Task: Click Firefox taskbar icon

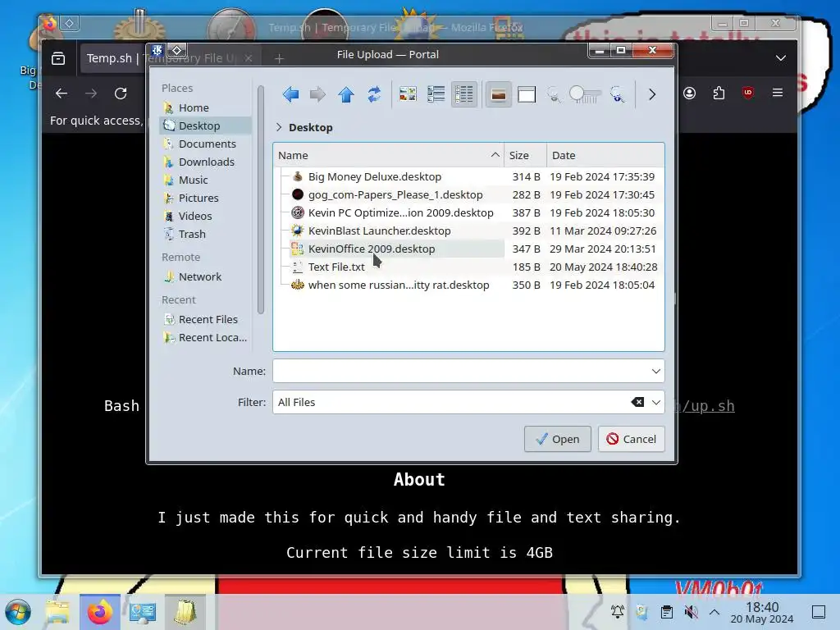Action: click(100, 612)
